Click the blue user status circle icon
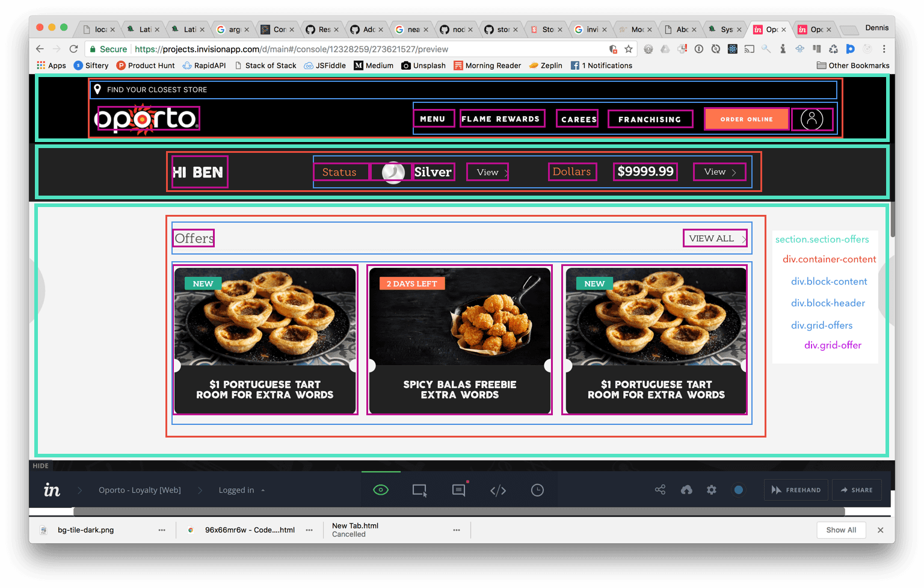Image resolution: width=924 pixels, height=588 pixels. [x=739, y=490]
